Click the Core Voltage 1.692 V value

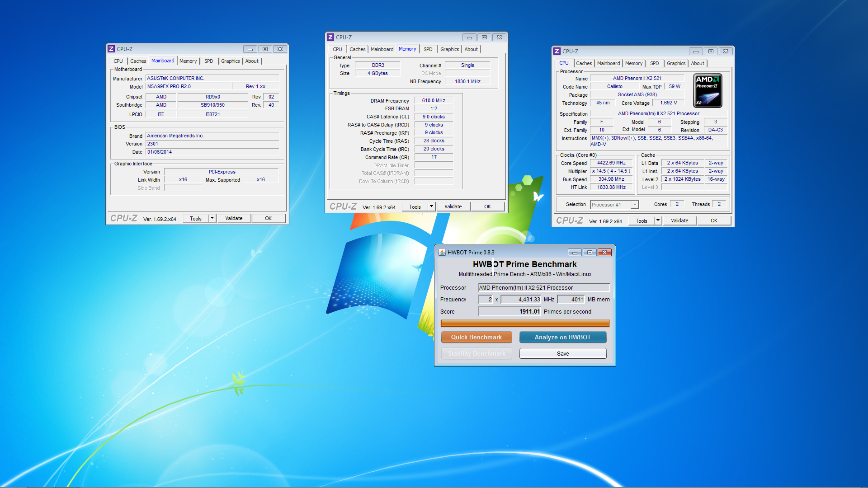click(668, 103)
